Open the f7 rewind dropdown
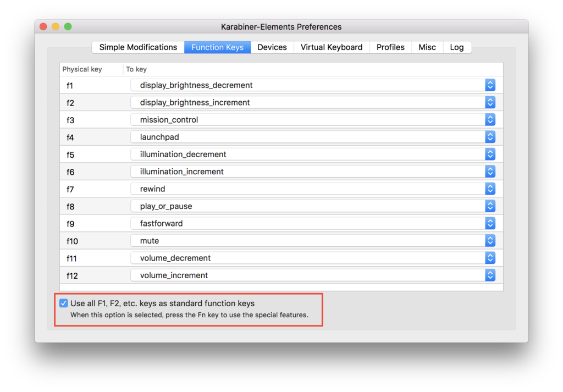This screenshot has height=392, width=563. (x=313, y=189)
